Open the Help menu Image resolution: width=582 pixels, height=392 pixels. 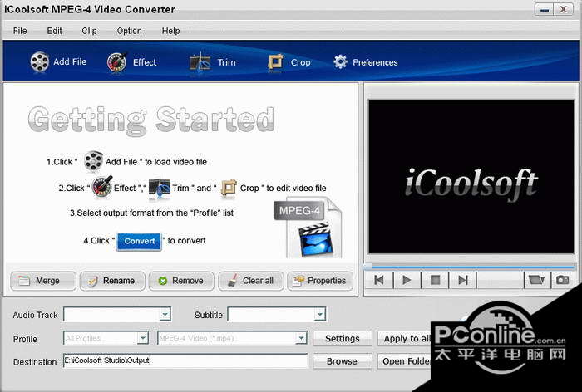tap(170, 31)
